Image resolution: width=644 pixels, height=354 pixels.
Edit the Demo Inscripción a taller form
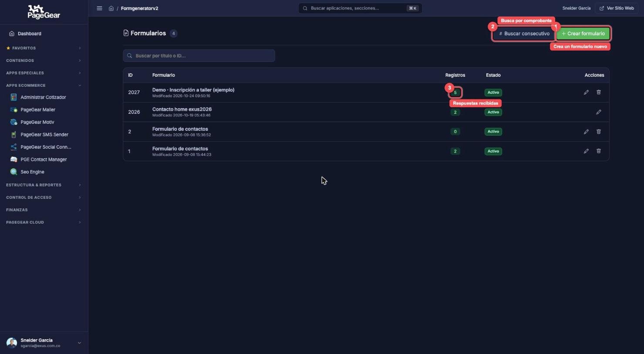(586, 92)
